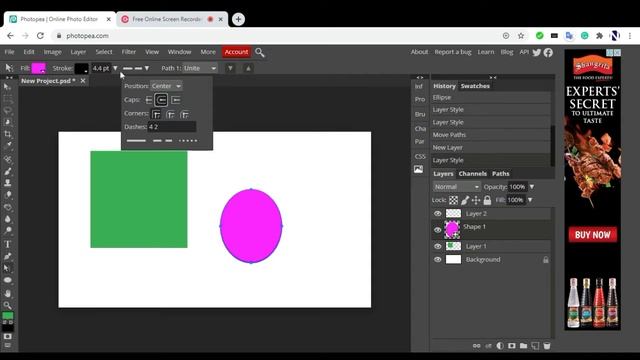
Task: Click the Dashes input field
Action: (x=172, y=127)
